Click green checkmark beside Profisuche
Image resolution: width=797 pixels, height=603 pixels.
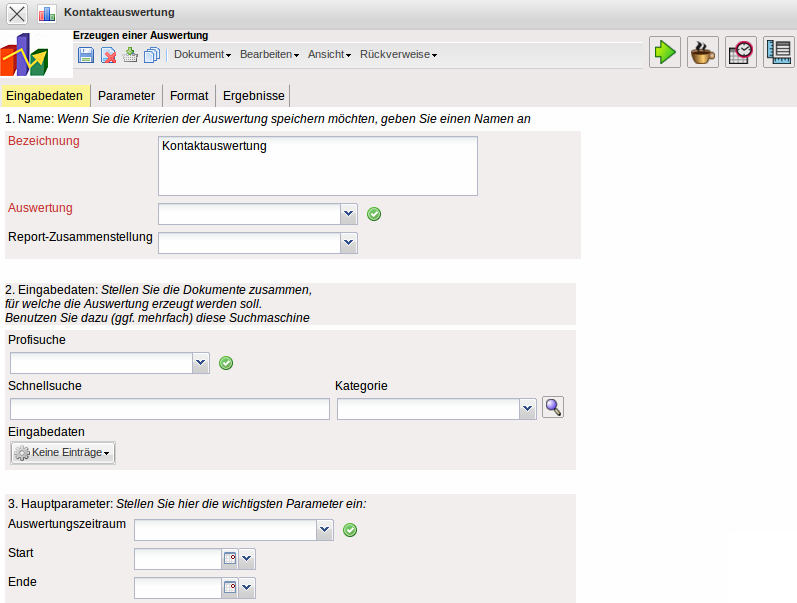coord(226,363)
